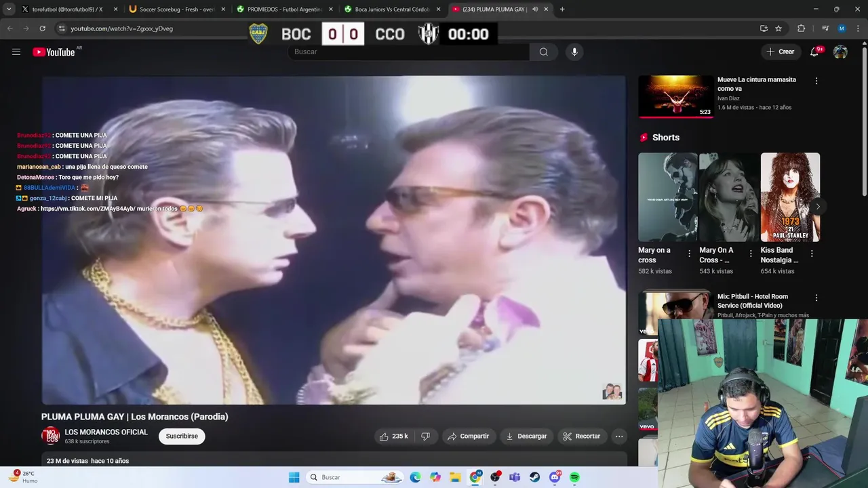Viewport: 868px width, 488px height.
Task: Open File Explorer from the taskbar
Action: coord(455,477)
